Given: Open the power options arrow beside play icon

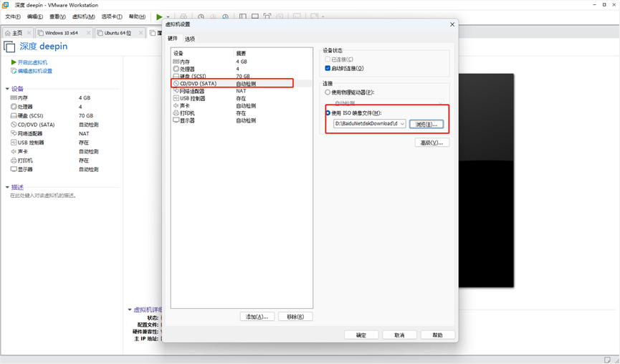Looking at the screenshot, I should 168,17.
